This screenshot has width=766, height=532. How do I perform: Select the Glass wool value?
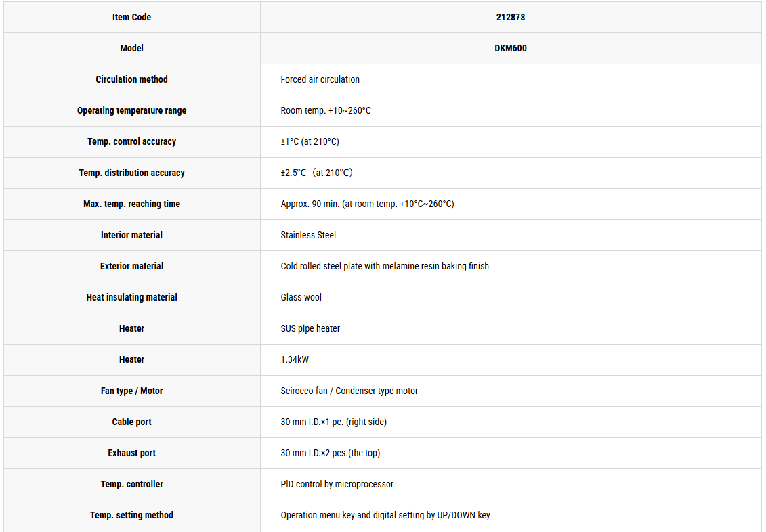301,297
